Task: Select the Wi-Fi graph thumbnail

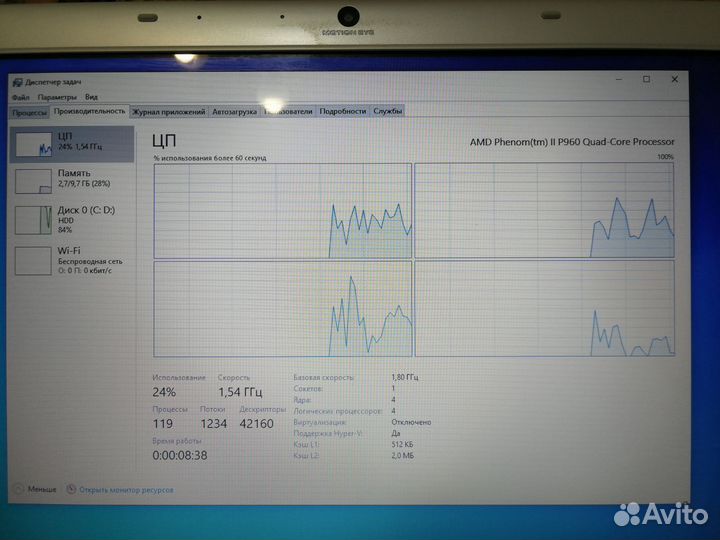Action: pyautogui.click(x=33, y=261)
